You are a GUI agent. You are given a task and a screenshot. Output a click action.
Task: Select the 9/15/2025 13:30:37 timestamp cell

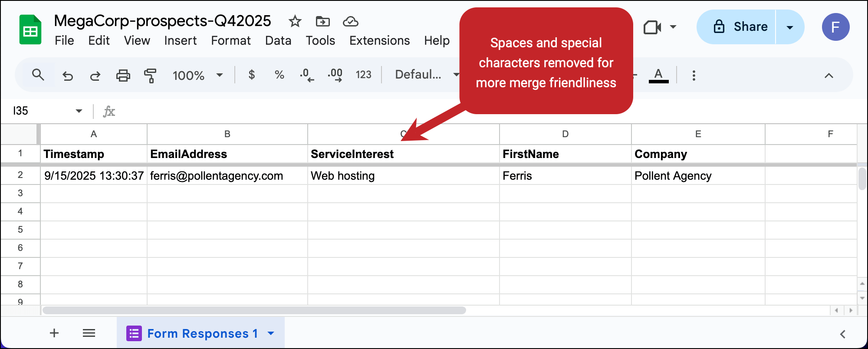tap(94, 176)
